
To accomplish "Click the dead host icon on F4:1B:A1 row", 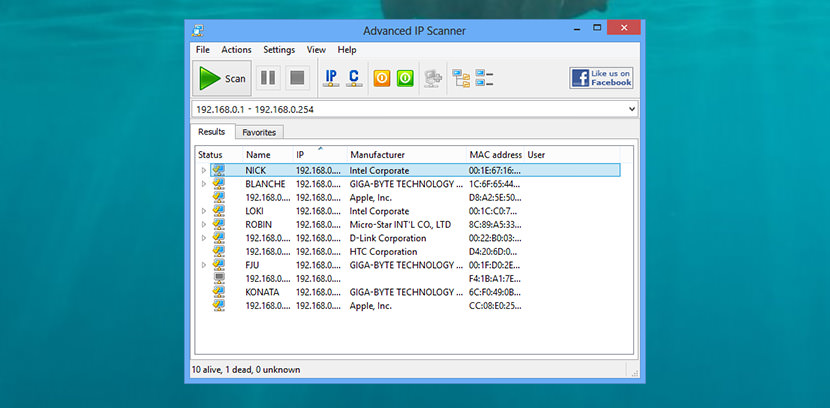I will point(219,278).
